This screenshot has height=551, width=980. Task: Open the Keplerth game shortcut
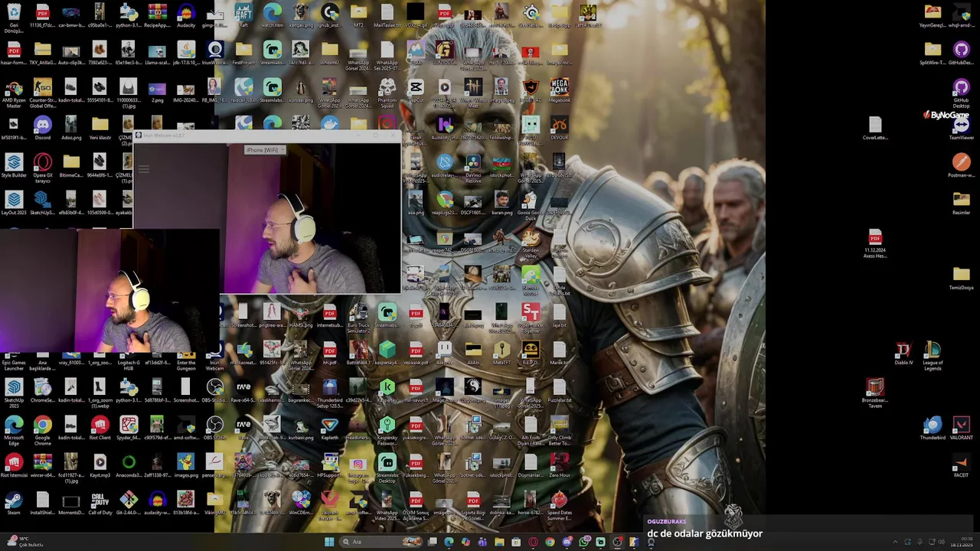pyautogui.click(x=330, y=428)
